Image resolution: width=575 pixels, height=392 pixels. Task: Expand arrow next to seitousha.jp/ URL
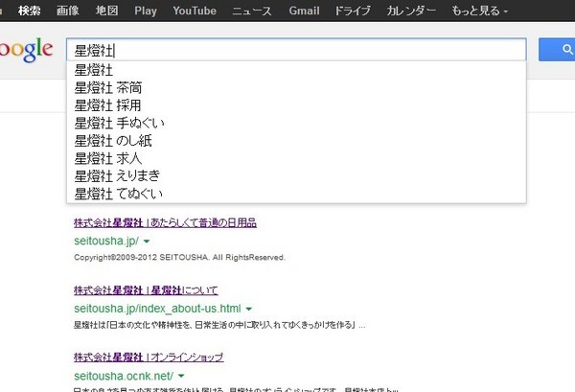(x=147, y=242)
